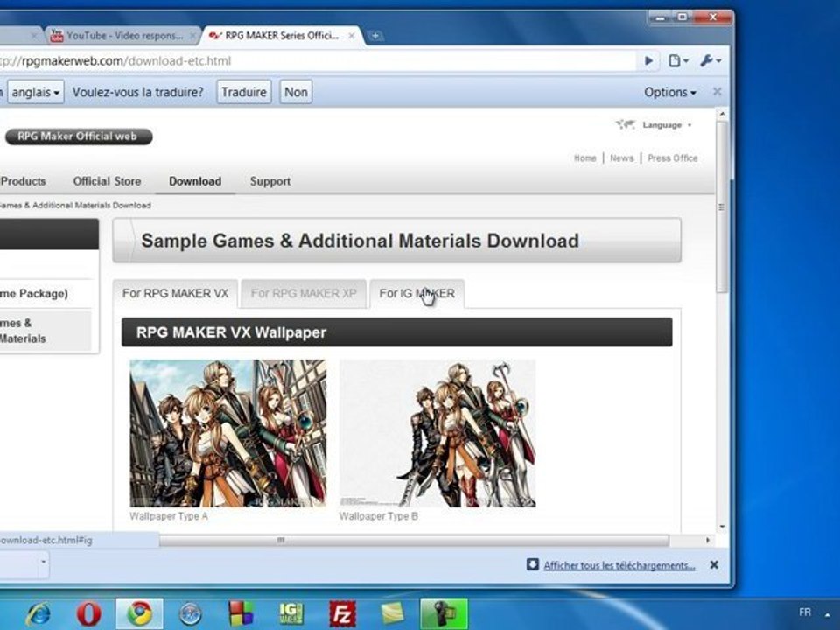The image size is (840, 630).
Task: Open the four-color squares taskbar icon
Action: click(x=241, y=614)
